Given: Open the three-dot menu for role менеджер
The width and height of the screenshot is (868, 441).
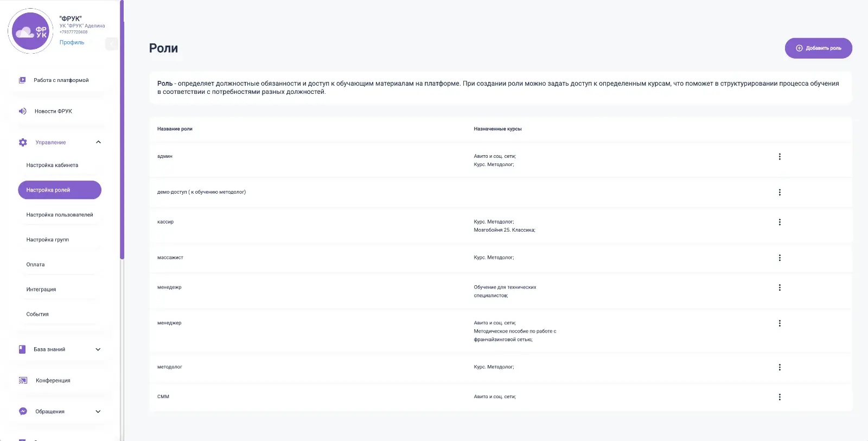Looking at the screenshot, I should 780,323.
